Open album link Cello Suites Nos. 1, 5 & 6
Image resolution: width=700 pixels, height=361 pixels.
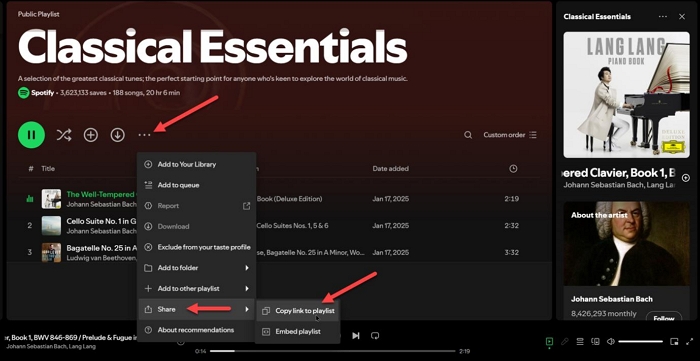tap(292, 226)
